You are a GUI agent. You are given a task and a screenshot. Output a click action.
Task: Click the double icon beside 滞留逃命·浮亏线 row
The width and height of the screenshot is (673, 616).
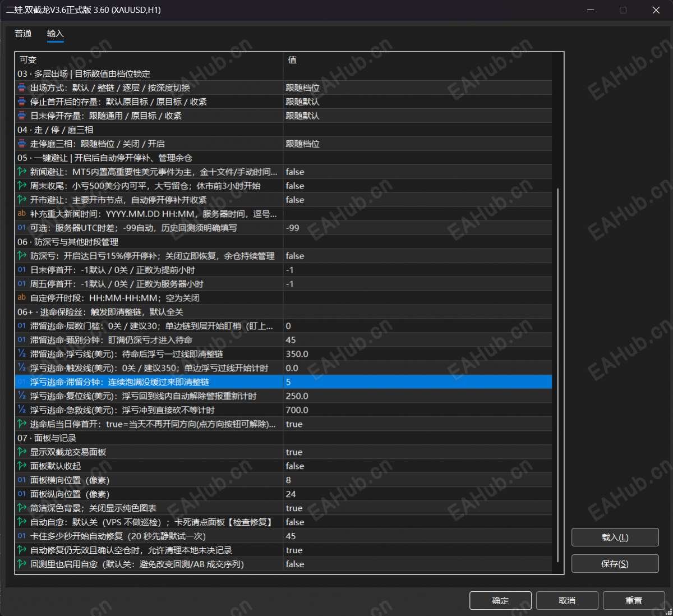coord(22,354)
